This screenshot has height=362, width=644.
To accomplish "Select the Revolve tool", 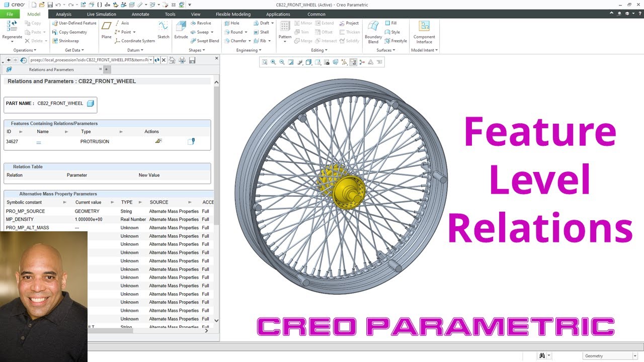I will 200,23.
